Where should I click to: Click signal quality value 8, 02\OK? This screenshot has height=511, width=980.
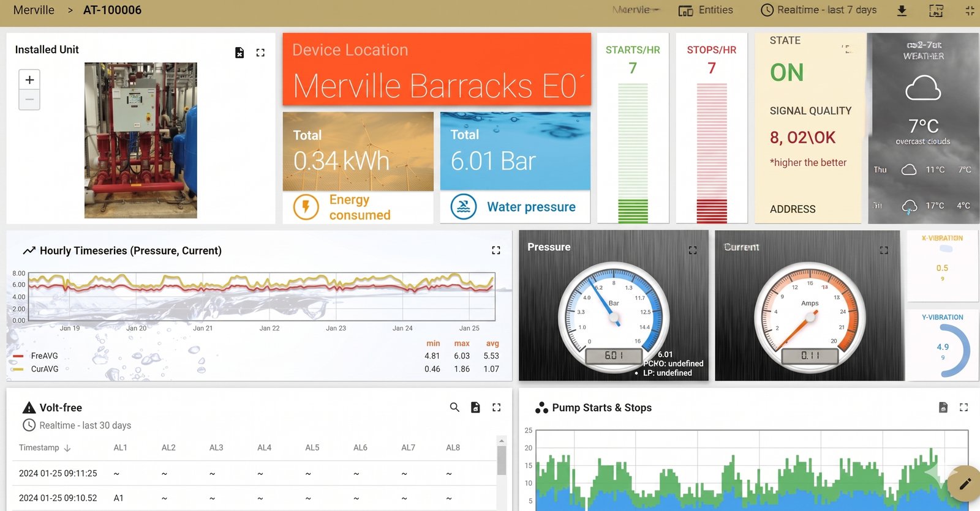(x=802, y=138)
